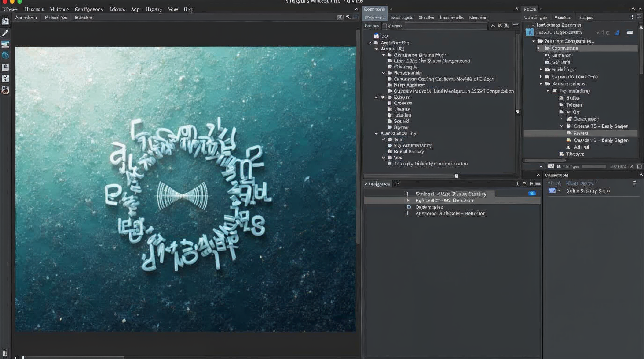This screenshot has width=644, height=359.
Task: Select the first tool in the left toolbar
Action: coord(5,21)
